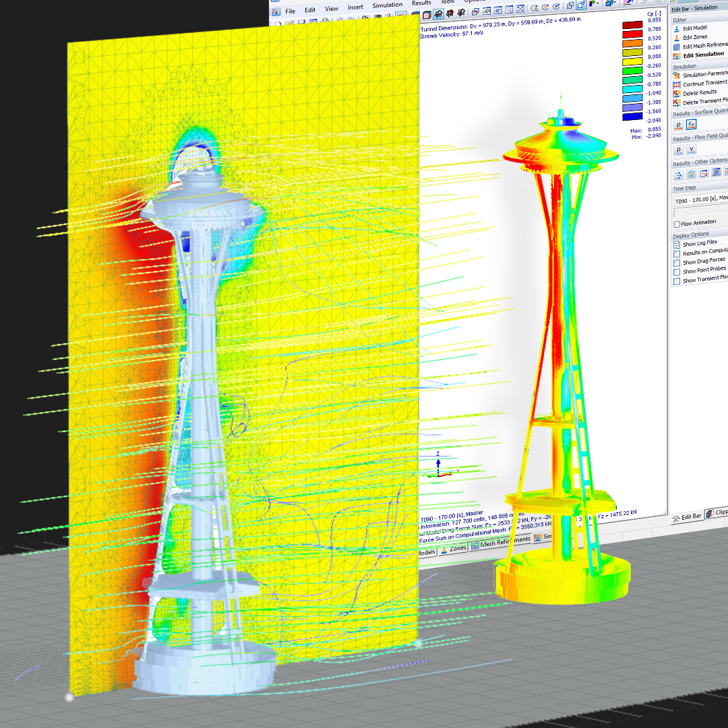Open the Time Step T090 dropdown
Screen dimensions: 728x728
[x=700, y=200]
